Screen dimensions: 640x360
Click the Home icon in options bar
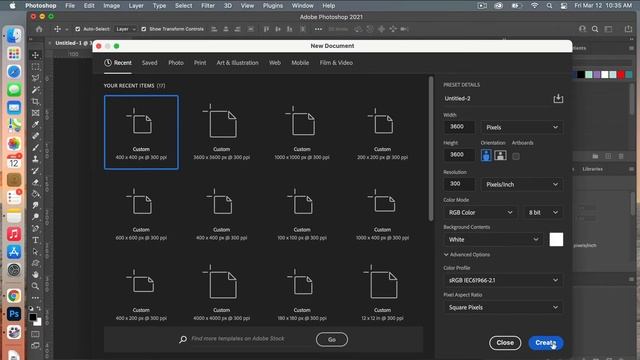pos(39,29)
